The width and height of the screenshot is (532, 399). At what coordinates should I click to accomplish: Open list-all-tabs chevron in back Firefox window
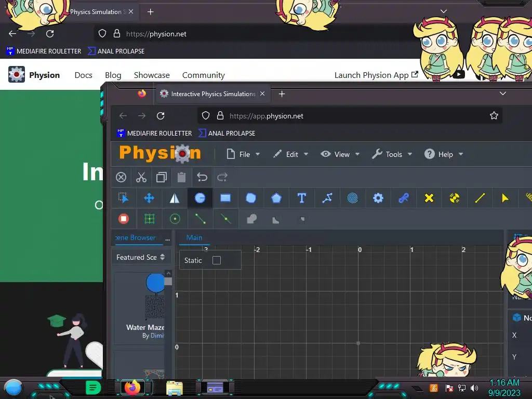444,11
